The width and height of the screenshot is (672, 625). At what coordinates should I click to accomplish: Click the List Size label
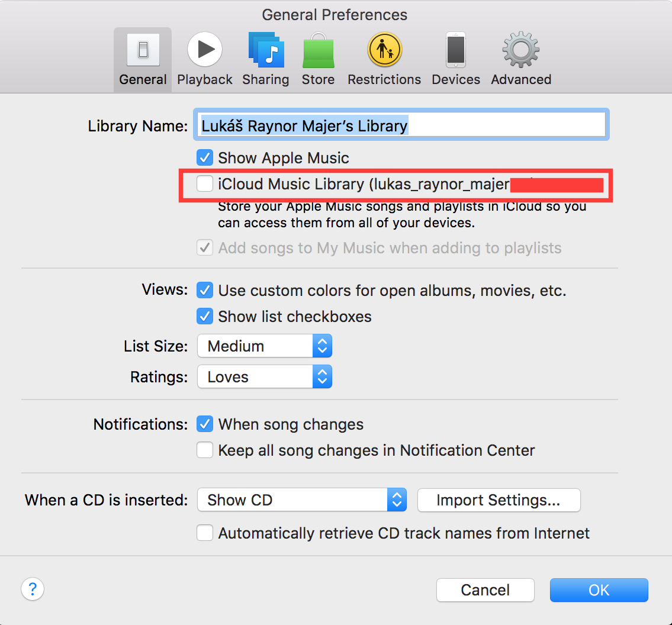point(156,346)
